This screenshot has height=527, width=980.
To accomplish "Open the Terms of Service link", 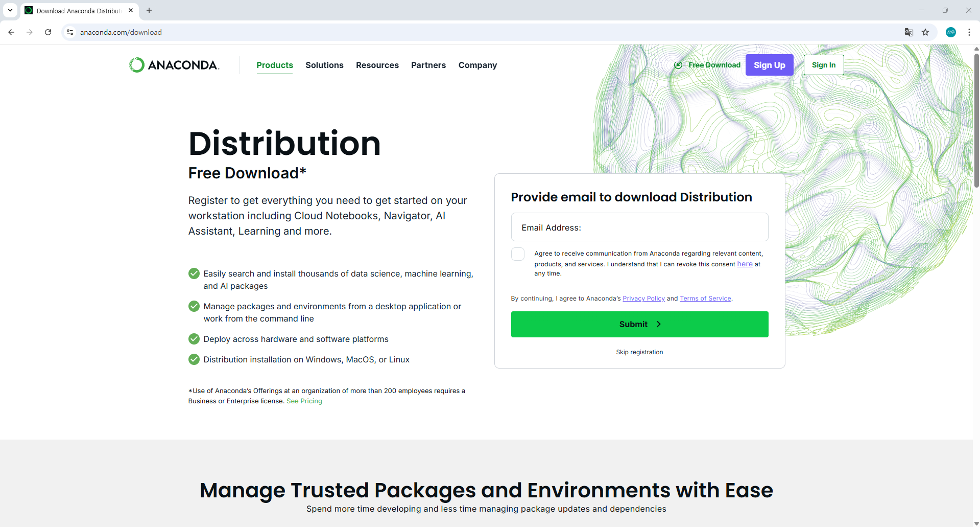I will [705, 299].
